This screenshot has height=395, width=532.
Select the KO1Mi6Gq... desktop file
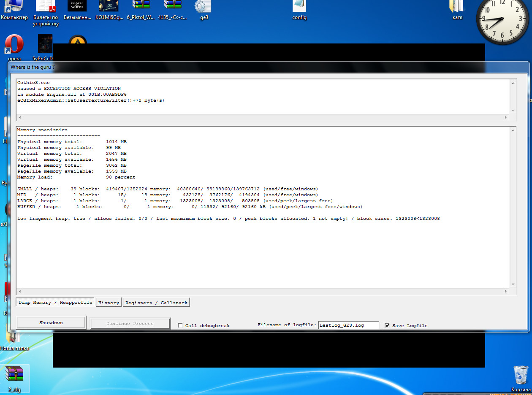(109, 11)
